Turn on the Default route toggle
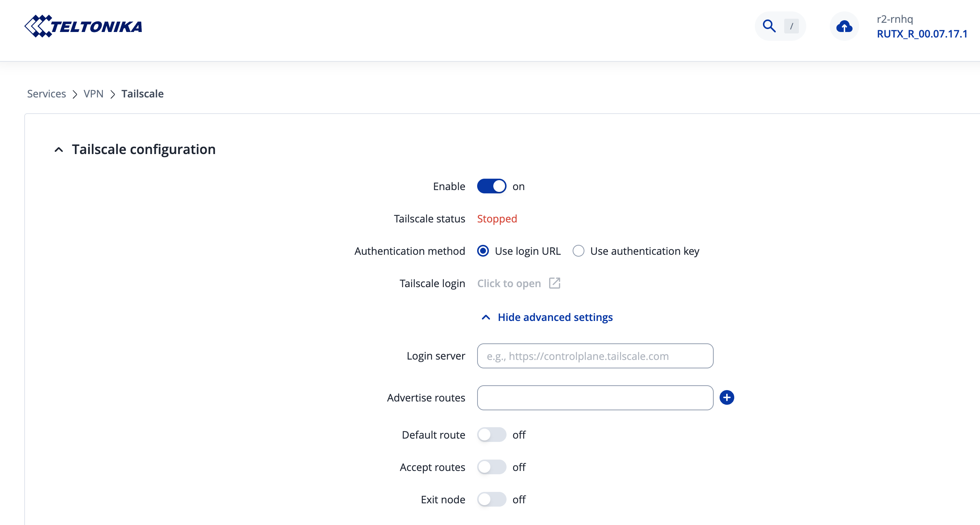 coord(491,435)
